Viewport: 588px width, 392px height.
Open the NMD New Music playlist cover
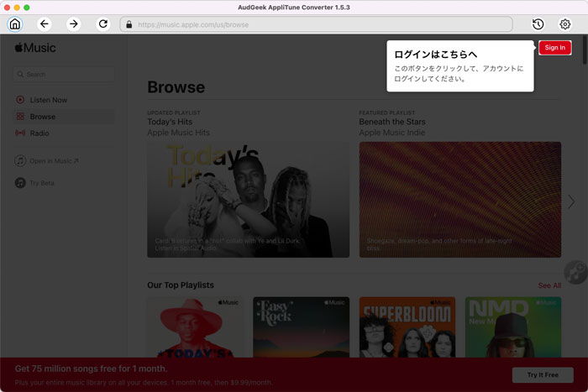click(513, 327)
